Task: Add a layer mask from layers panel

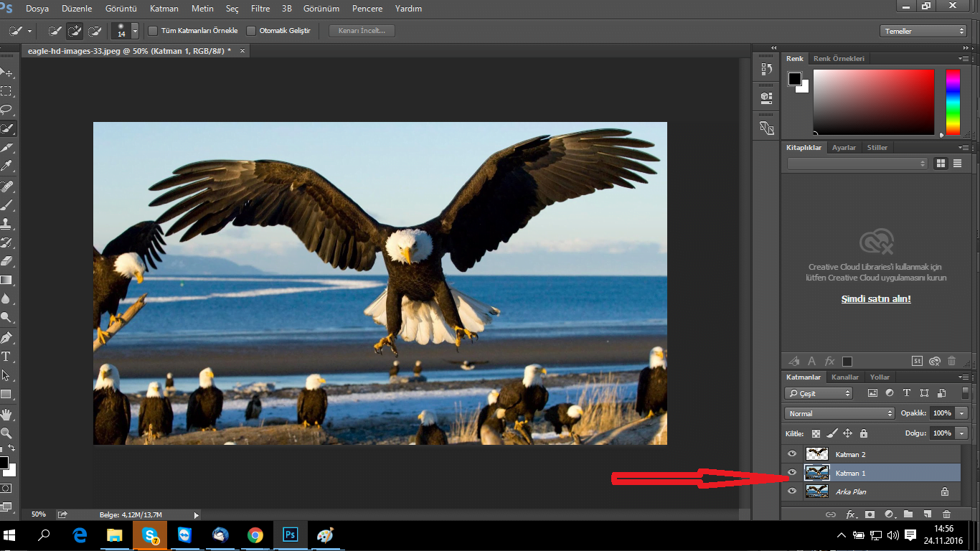Action: coord(870,514)
